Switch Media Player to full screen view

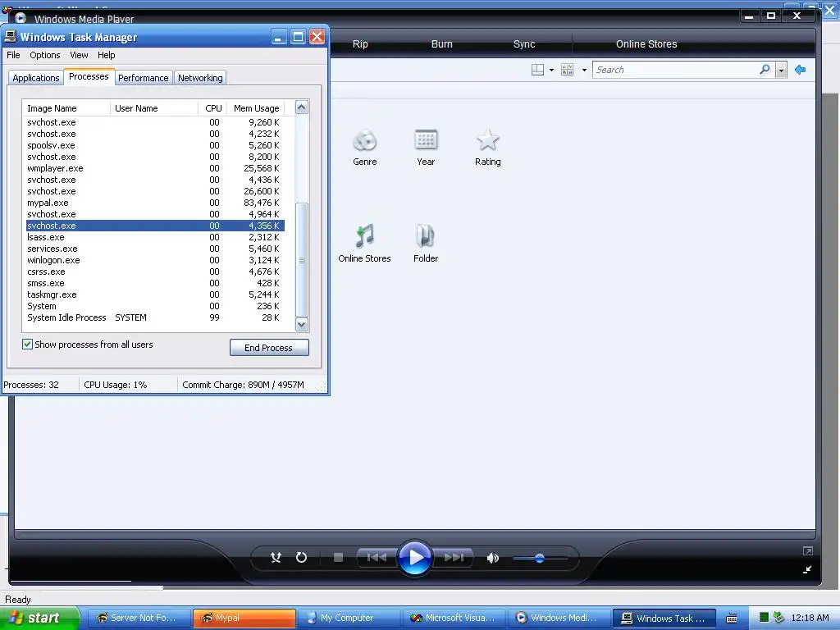click(x=808, y=550)
